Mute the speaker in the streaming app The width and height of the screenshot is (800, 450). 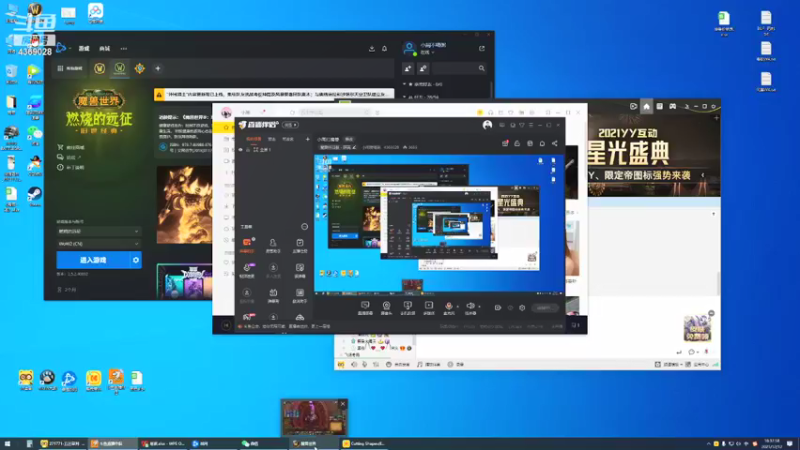pos(470,307)
